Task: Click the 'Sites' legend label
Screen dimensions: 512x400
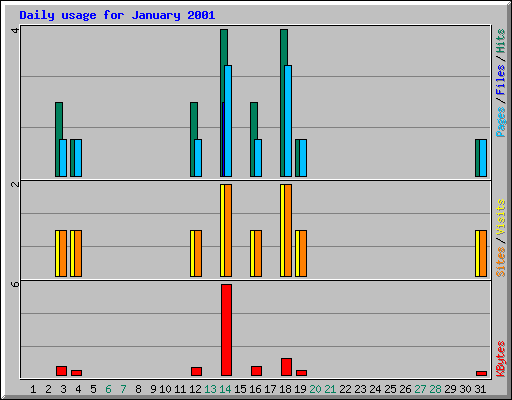Action: [500, 262]
